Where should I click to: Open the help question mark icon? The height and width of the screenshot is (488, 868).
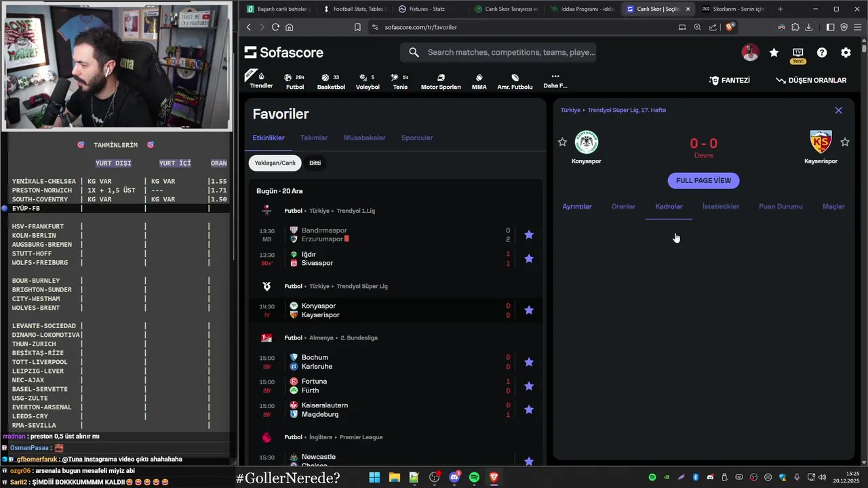click(x=822, y=52)
